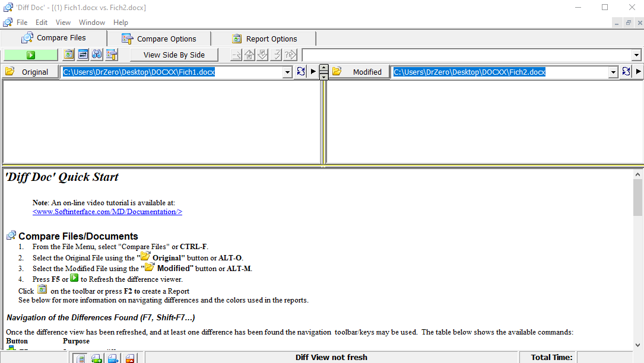
Task: Click the Diff View not fresh status text
Action: (331, 357)
